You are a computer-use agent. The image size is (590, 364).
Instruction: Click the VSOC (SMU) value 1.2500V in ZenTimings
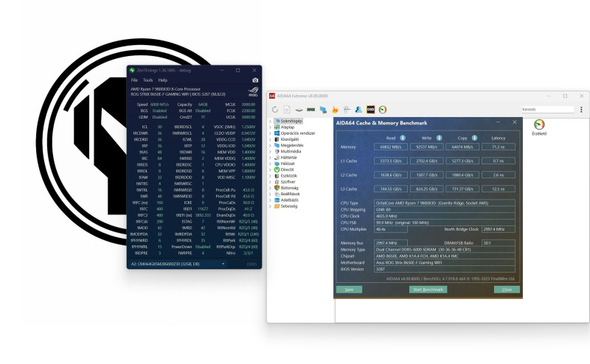coord(249,127)
